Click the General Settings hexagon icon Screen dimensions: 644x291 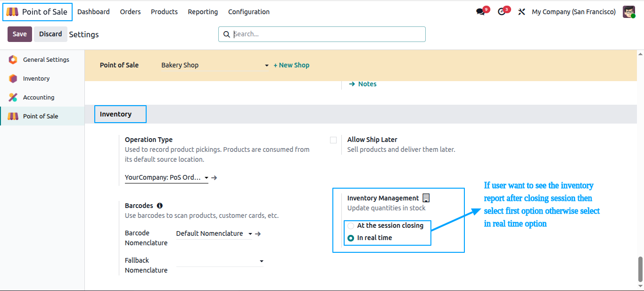pos(13,59)
